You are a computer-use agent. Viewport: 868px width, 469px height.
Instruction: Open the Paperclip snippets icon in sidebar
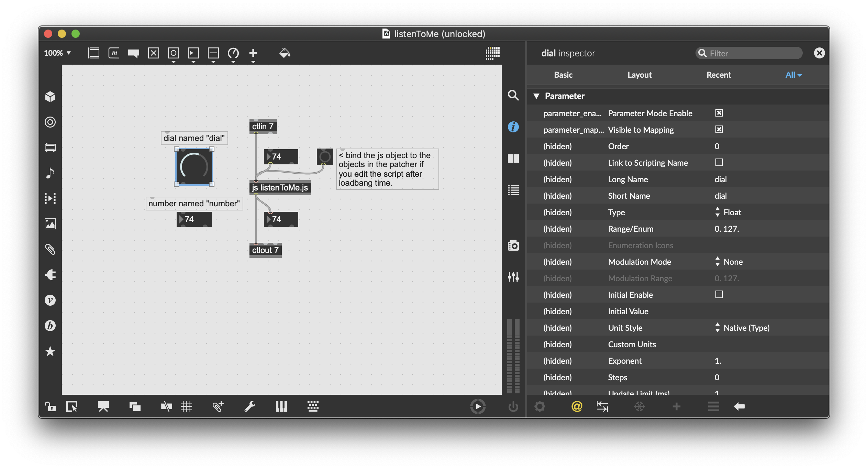50,249
